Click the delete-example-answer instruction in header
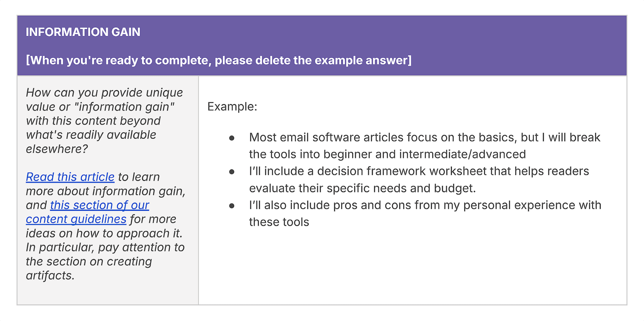Image resolution: width=644 pixels, height=321 pixels. click(219, 60)
